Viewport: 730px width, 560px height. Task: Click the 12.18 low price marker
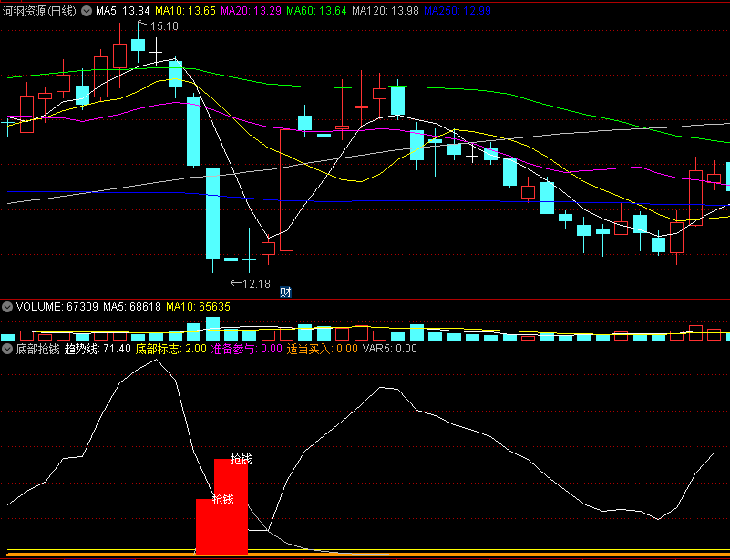click(x=256, y=284)
